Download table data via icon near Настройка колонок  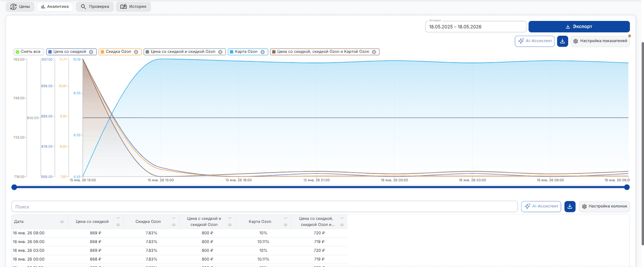coord(570,207)
